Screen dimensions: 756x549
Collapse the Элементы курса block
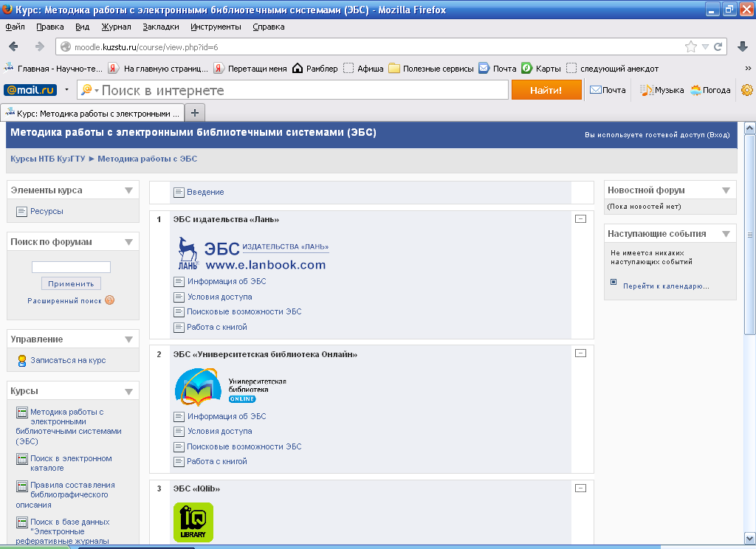128,190
